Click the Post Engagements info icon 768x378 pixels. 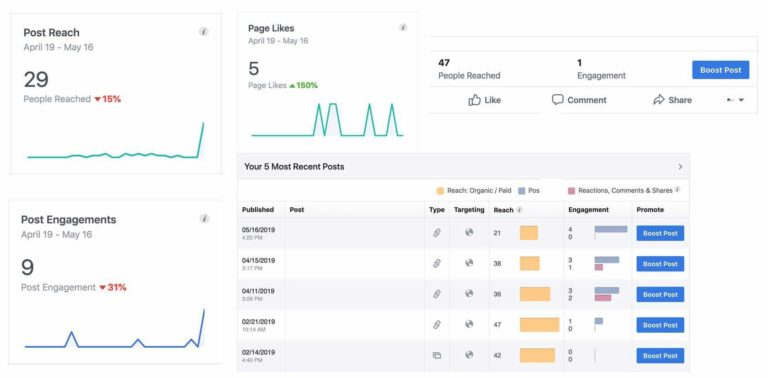[204, 218]
